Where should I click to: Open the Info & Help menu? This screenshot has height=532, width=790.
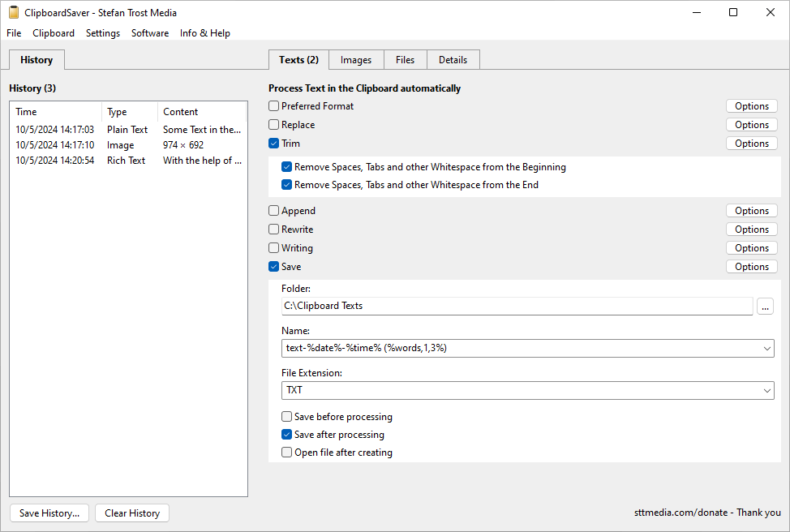pyautogui.click(x=204, y=33)
